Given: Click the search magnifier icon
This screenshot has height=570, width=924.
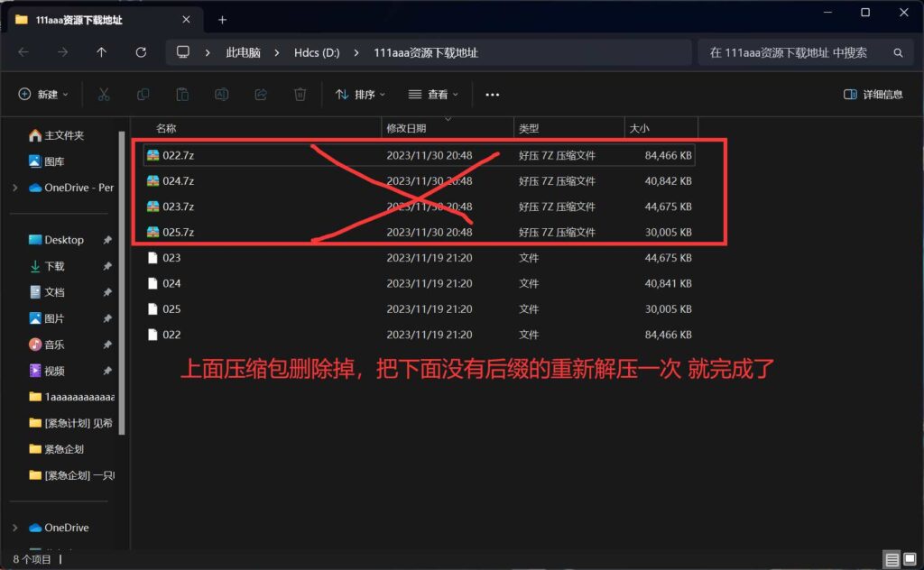Looking at the screenshot, I should pyautogui.click(x=898, y=53).
